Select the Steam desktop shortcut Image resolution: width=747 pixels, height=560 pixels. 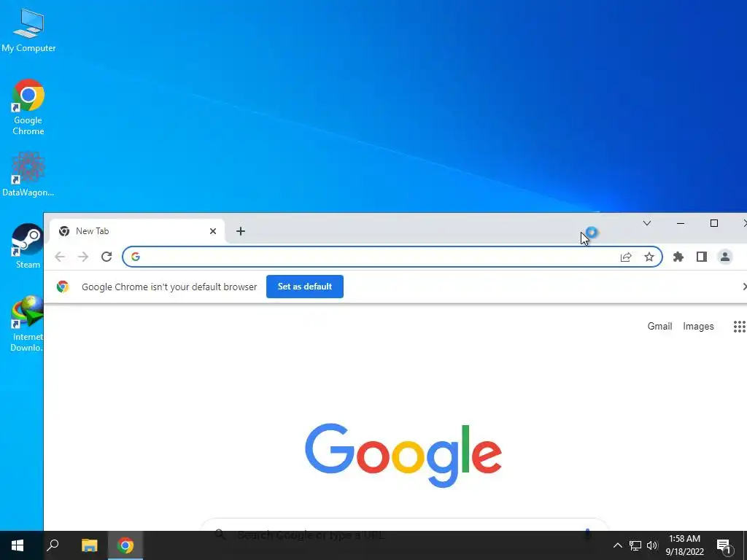coord(27,246)
